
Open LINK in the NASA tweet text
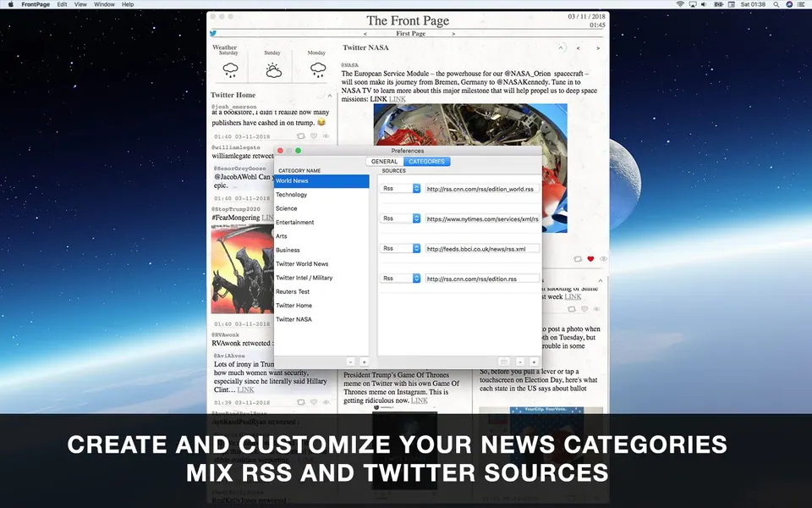coord(398,99)
